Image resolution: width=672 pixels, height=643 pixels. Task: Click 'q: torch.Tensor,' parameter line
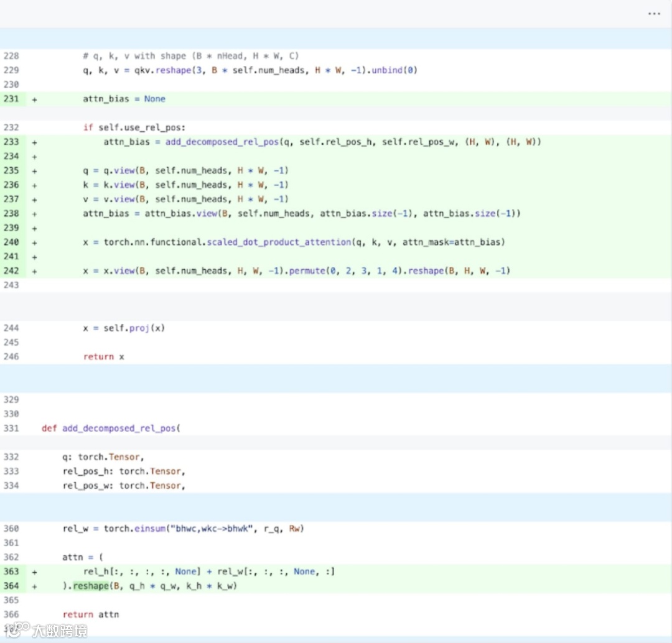tap(103, 457)
